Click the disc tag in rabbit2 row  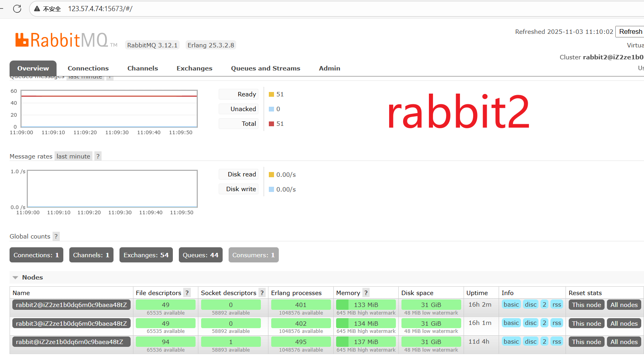tap(530, 304)
